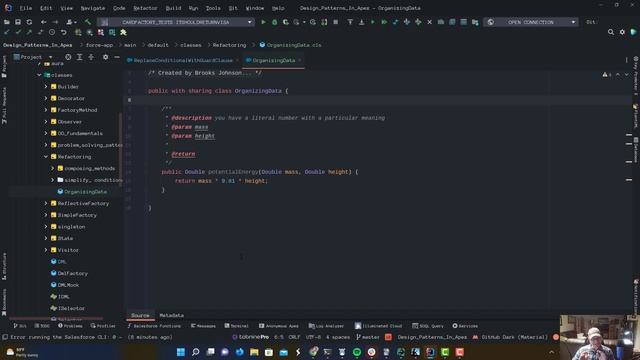Click the UTF-8 encoding indicator
Image resolution: width=640 pixels, height=360 pixels.
313,337
